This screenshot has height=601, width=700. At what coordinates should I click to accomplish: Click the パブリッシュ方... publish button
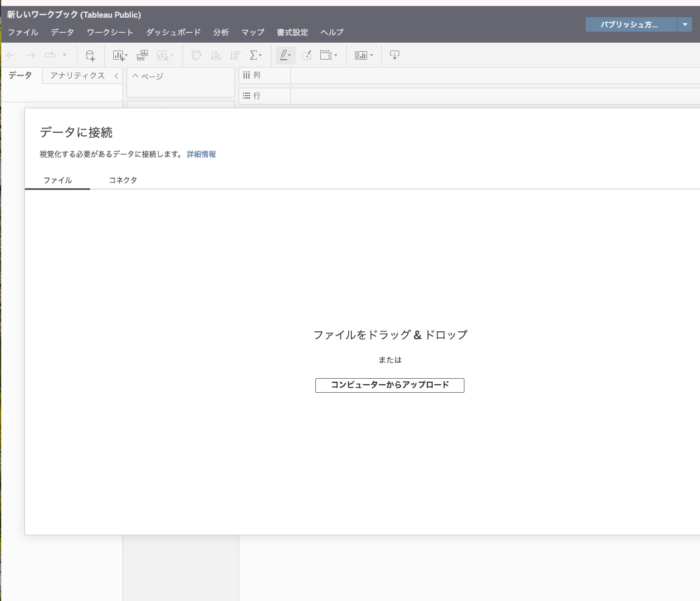[631, 24]
